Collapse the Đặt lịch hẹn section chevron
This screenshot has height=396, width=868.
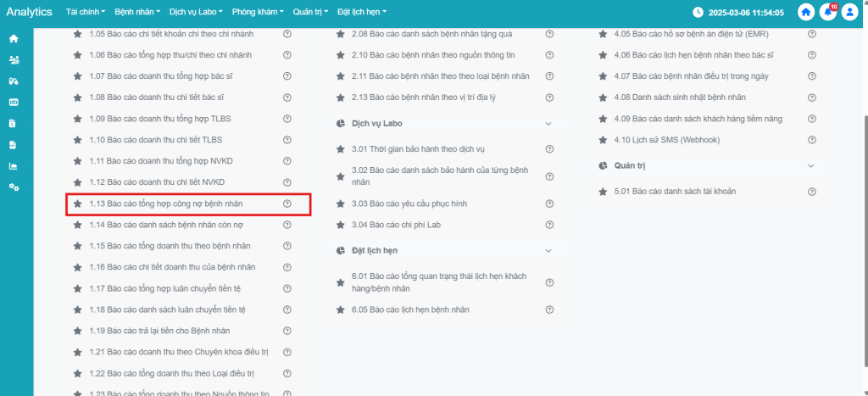point(548,251)
